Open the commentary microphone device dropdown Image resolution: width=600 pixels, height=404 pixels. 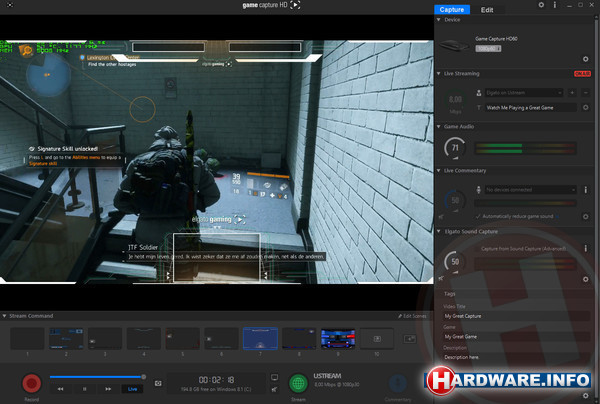[531, 190]
